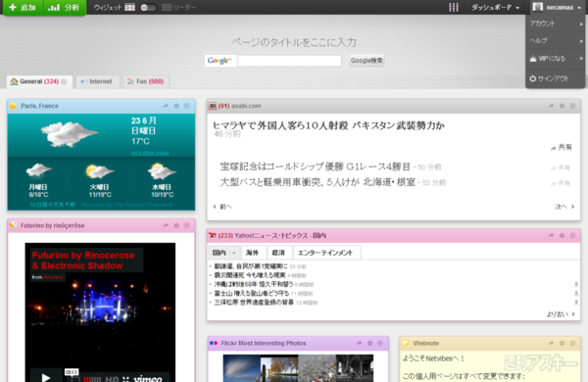Click the vimeo logo on player
Screen dimensions: 588x382
[x=148, y=379]
